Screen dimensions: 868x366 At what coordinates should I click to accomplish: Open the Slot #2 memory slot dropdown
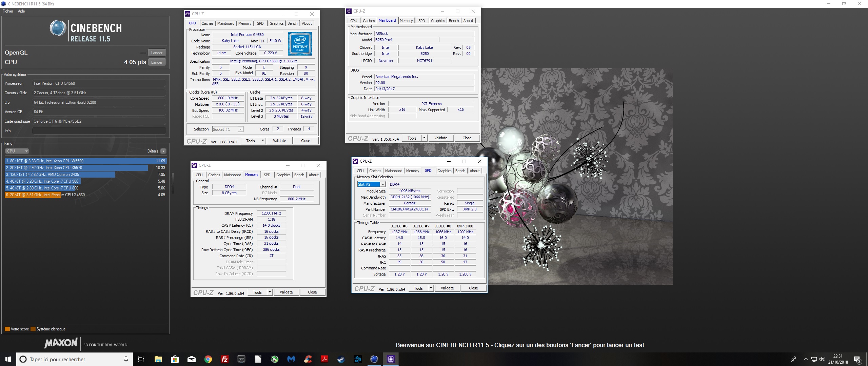372,184
